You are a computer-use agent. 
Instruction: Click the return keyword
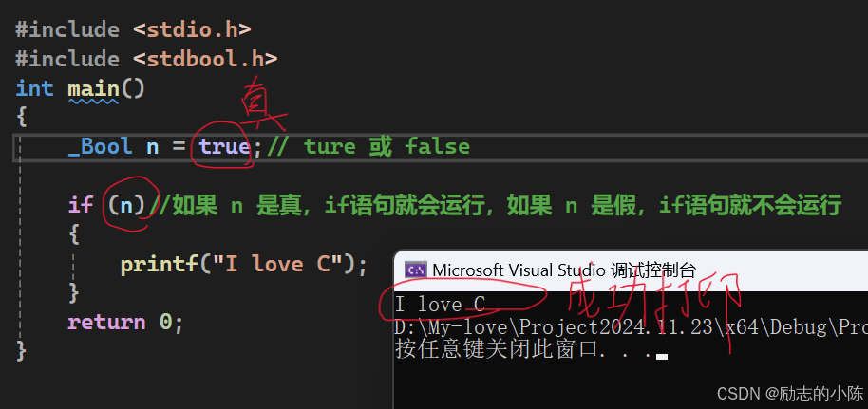click(x=106, y=322)
